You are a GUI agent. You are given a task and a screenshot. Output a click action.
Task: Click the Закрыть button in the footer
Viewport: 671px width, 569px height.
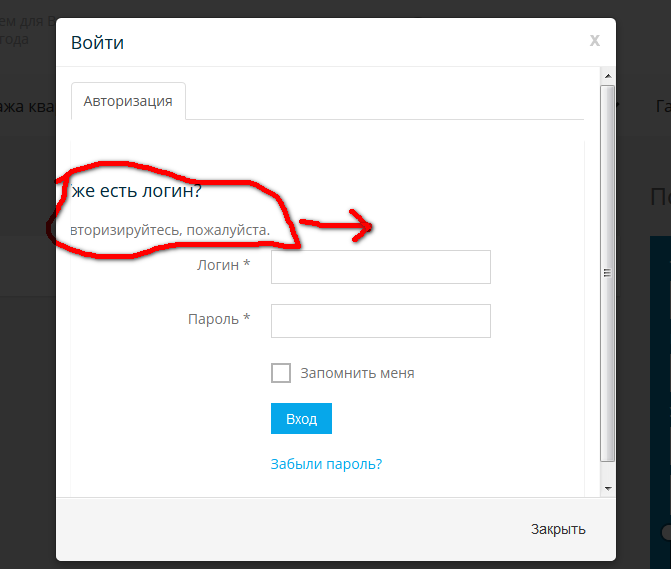tap(558, 529)
